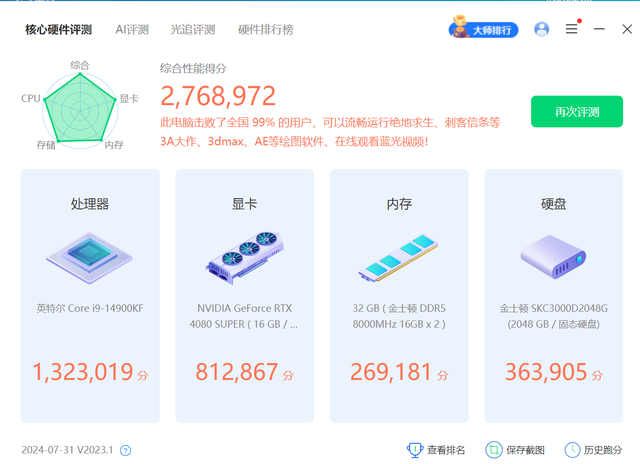Click the overall score 2,768,972

tap(218, 96)
